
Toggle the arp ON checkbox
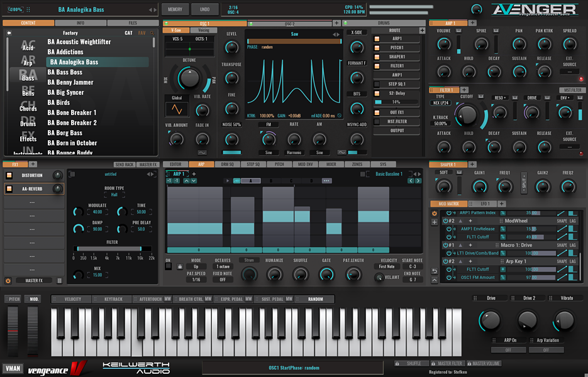click(x=169, y=266)
